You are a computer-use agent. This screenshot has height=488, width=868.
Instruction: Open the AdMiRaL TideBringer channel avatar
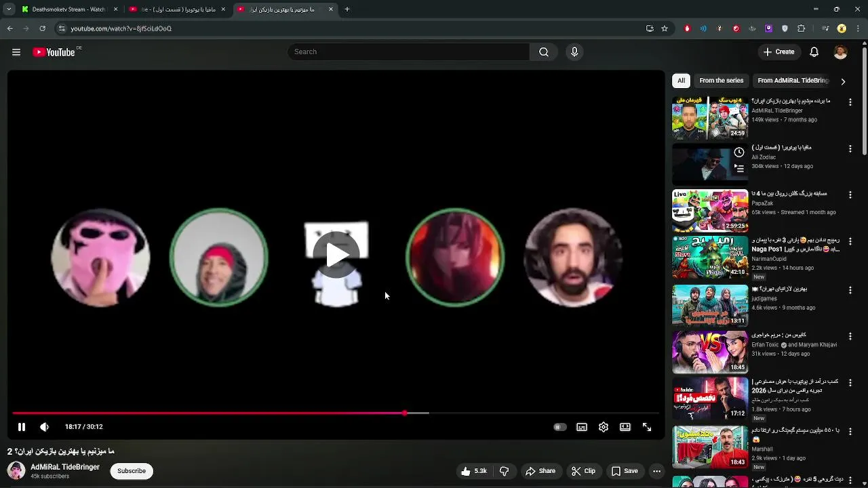pos(16,471)
